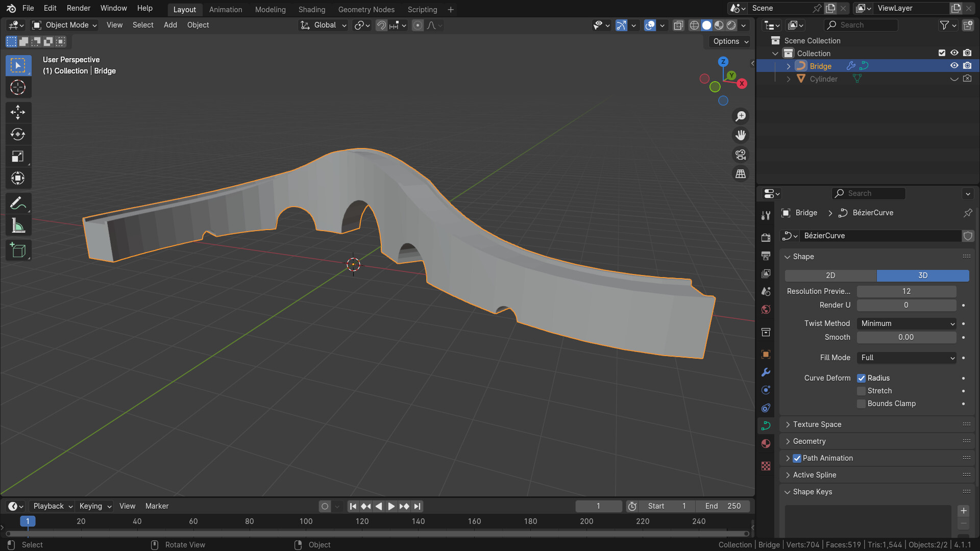This screenshot has height=551, width=980.
Task: Open the Modifier Properties tab
Action: coord(766,373)
